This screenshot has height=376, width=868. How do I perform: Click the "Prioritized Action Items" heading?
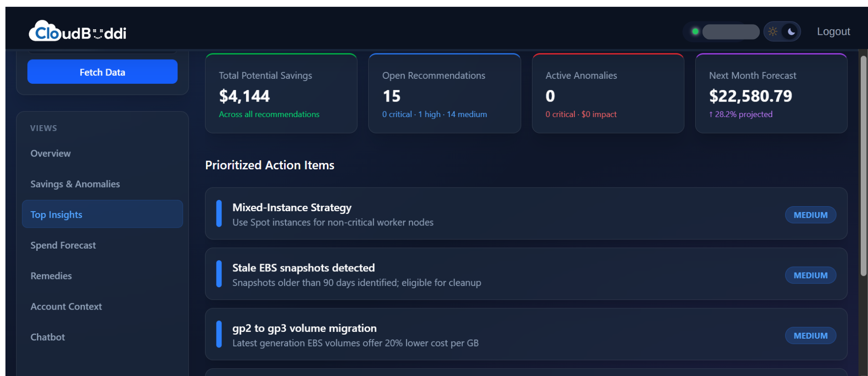(x=270, y=165)
